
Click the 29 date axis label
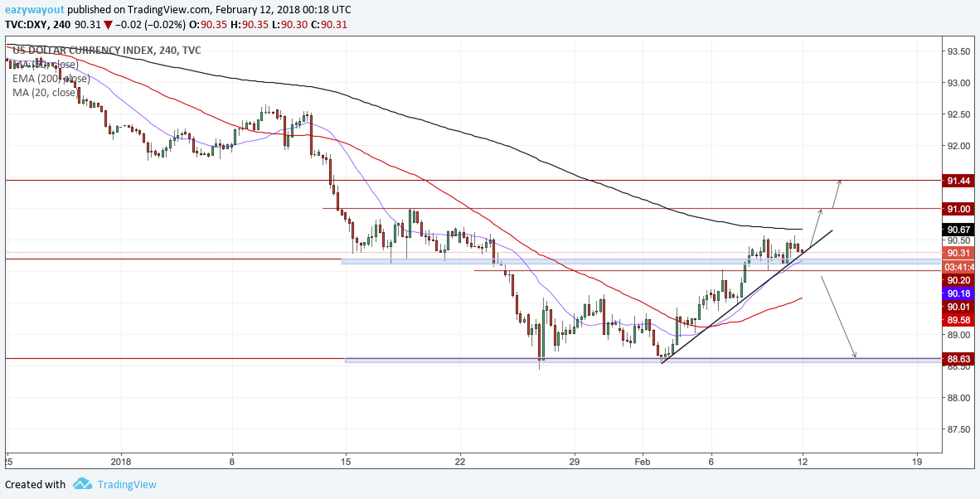coord(575,461)
